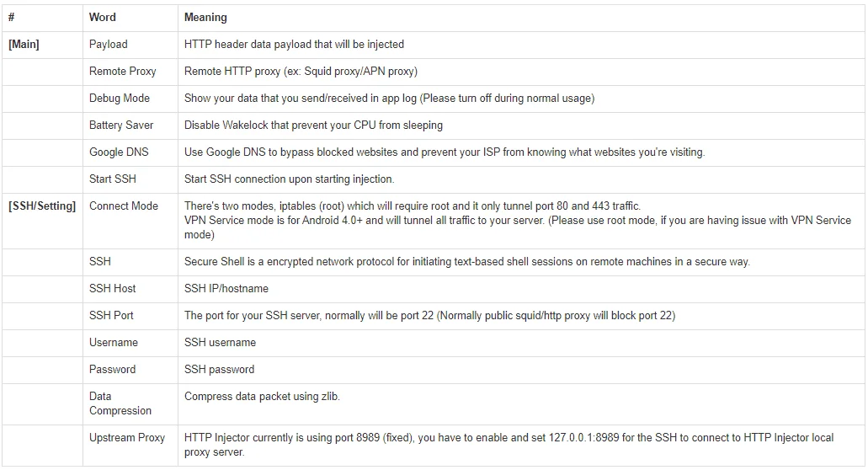Select the Data Compression term

click(x=120, y=403)
